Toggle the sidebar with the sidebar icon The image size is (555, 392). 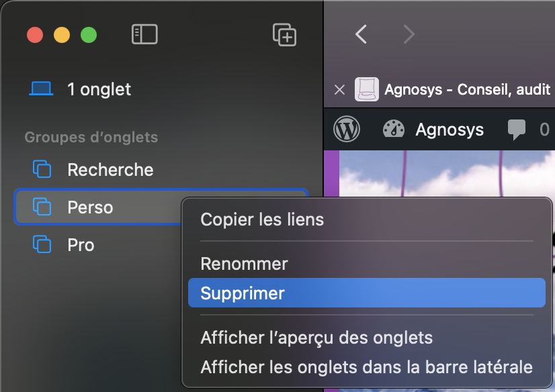144,34
